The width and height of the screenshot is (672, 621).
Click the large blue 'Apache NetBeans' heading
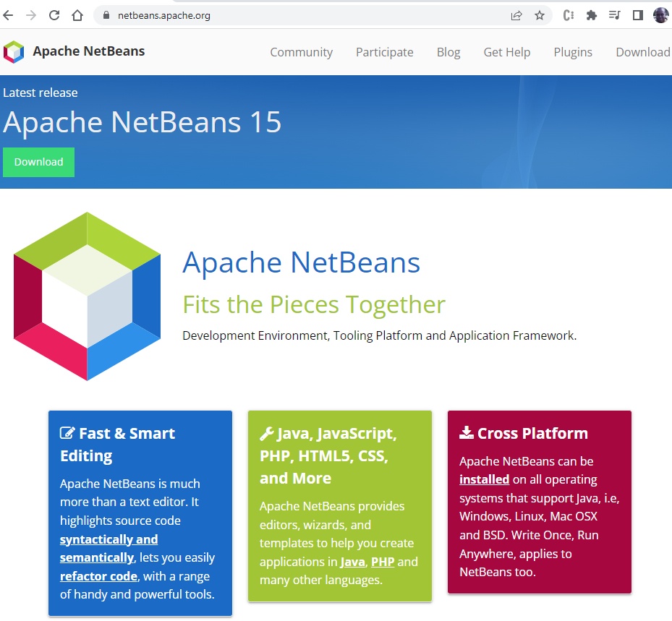[x=302, y=262]
